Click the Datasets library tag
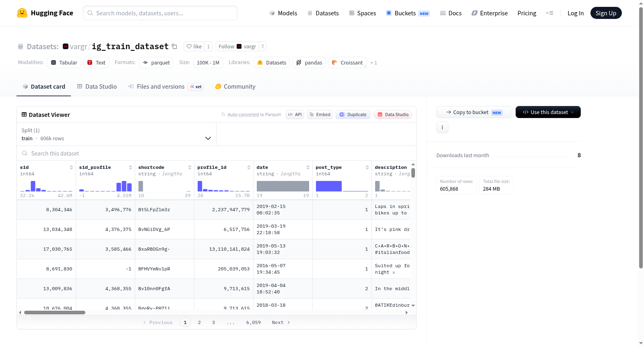The width and height of the screenshot is (644, 347). click(x=272, y=62)
